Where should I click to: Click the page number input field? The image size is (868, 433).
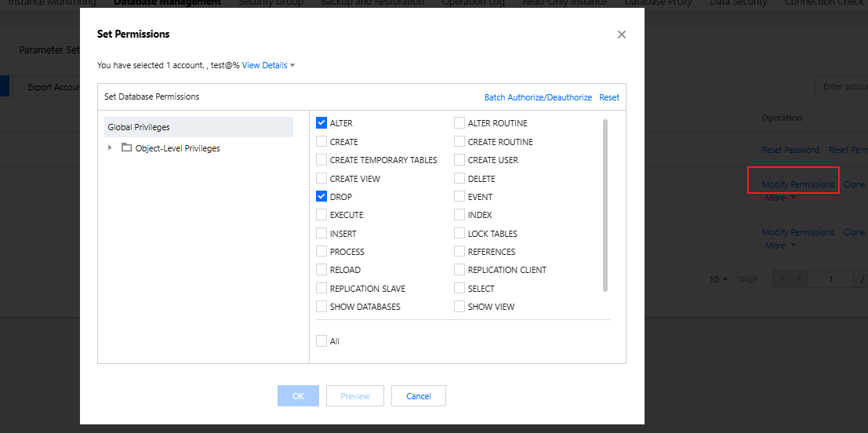point(830,279)
